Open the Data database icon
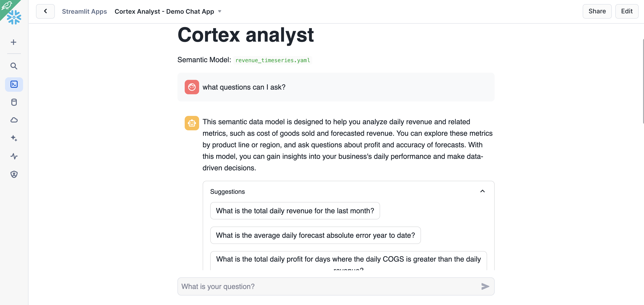Screen dimensions: 644x305 point(14,102)
